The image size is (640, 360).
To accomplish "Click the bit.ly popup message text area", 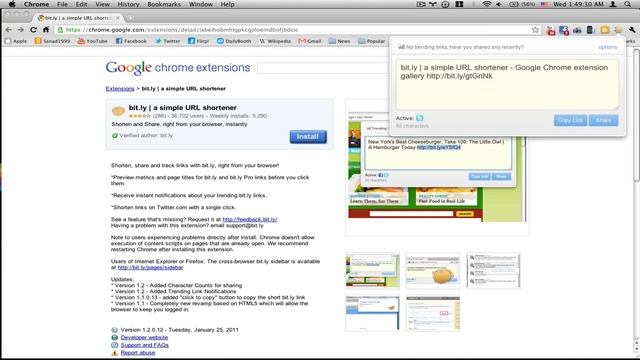I will click(x=507, y=84).
